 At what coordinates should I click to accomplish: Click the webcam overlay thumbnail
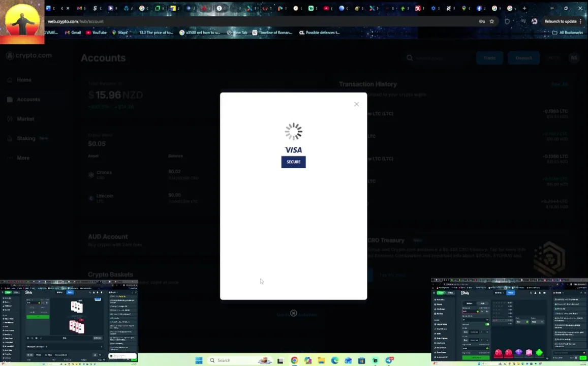point(22,22)
